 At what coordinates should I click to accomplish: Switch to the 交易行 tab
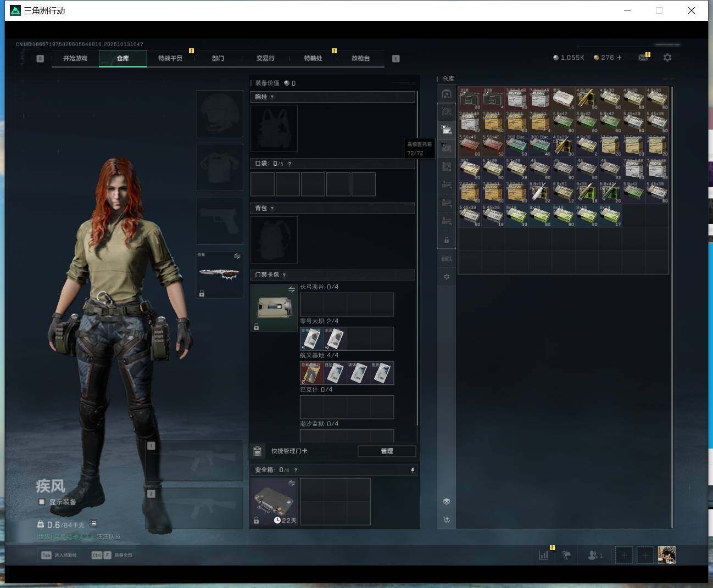(x=265, y=58)
